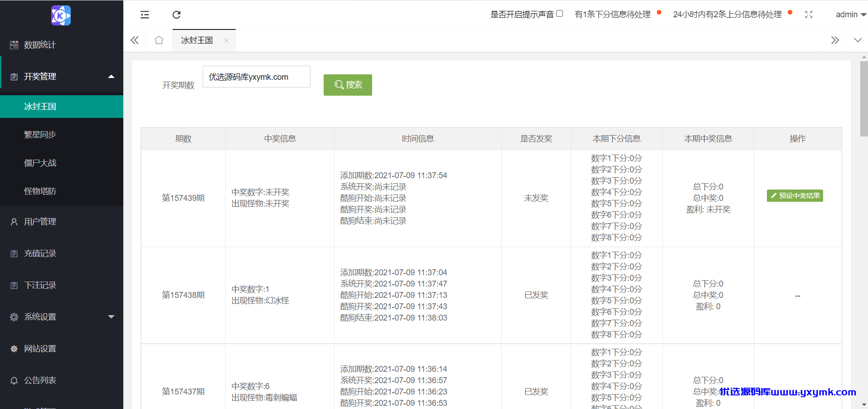Image resolution: width=868 pixels, height=409 pixels.
Task: Click the vertical page scrollbar thumb
Action: click(x=864, y=99)
